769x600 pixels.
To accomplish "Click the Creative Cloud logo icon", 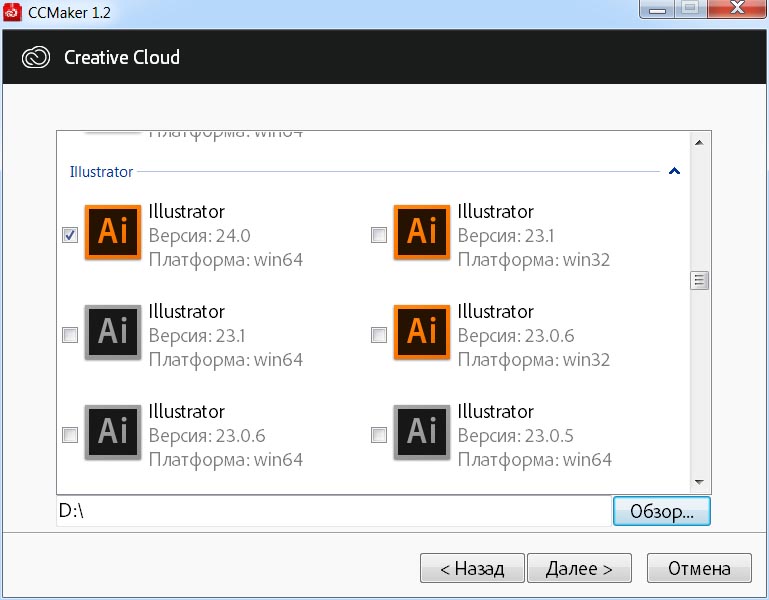I will pos(36,57).
